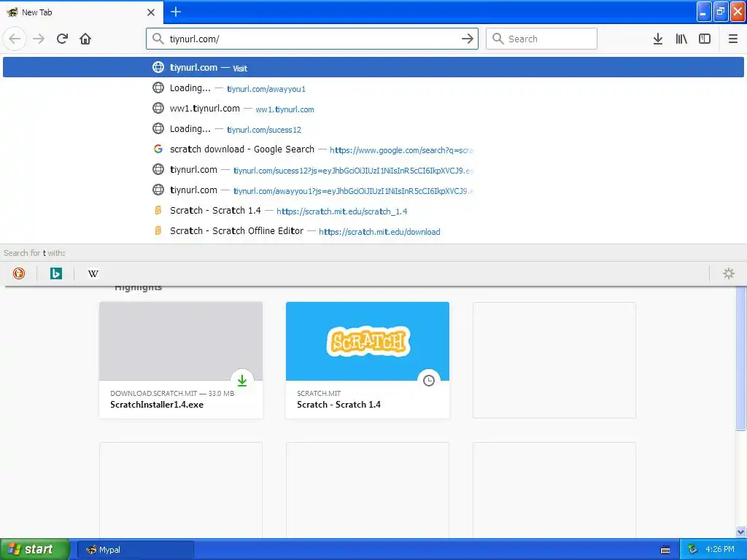The image size is (747, 560).
Task: Close the New Tab tab
Action: point(151,12)
